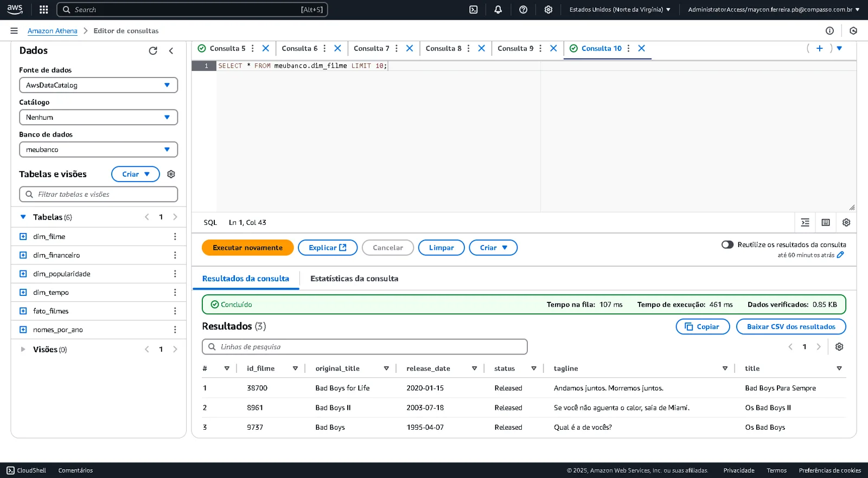Sort results by release_date column
This screenshot has height=478, width=868.
[x=474, y=369]
